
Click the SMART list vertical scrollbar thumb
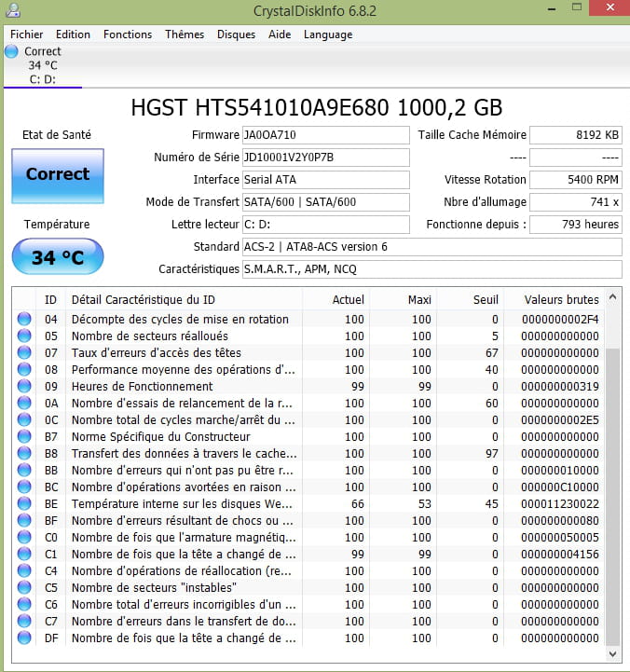(x=613, y=497)
